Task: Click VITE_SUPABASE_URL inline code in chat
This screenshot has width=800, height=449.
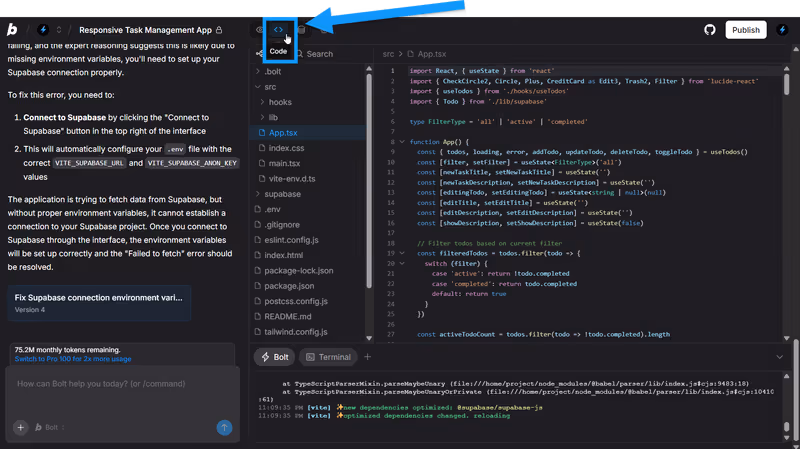Action: point(89,163)
